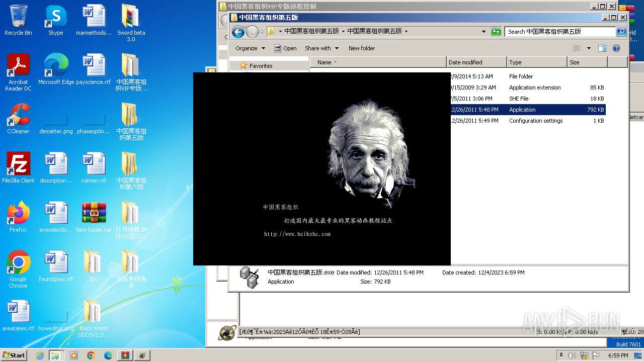Click the Start button
Image resolution: width=644 pixels, height=362 pixels.
pos(14,355)
